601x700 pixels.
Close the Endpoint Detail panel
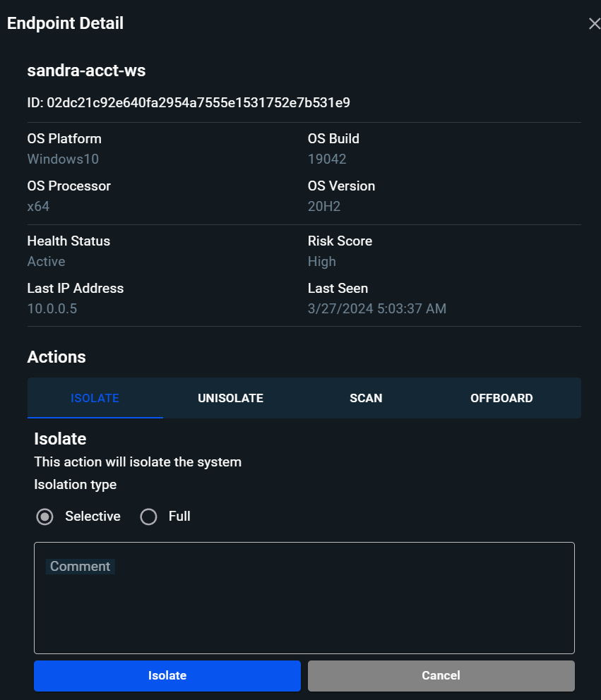[594, 24]
